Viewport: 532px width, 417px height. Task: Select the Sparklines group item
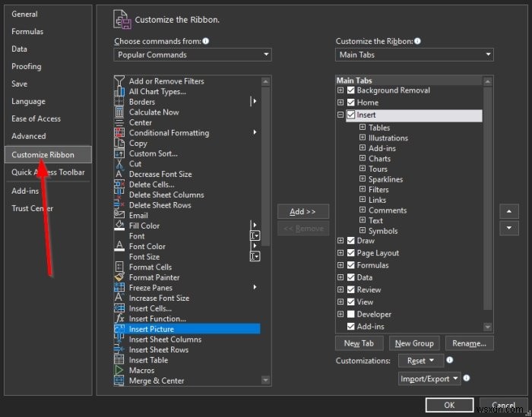click(x=385, y=179)
